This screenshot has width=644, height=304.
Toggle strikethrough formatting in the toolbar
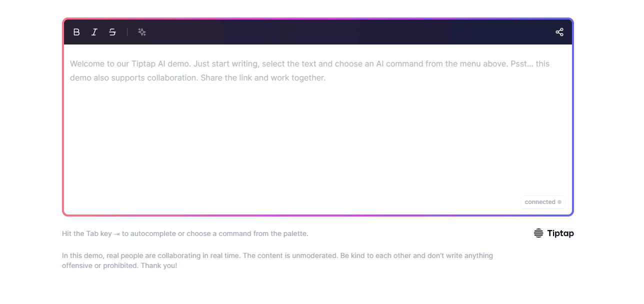click(112, 32)
